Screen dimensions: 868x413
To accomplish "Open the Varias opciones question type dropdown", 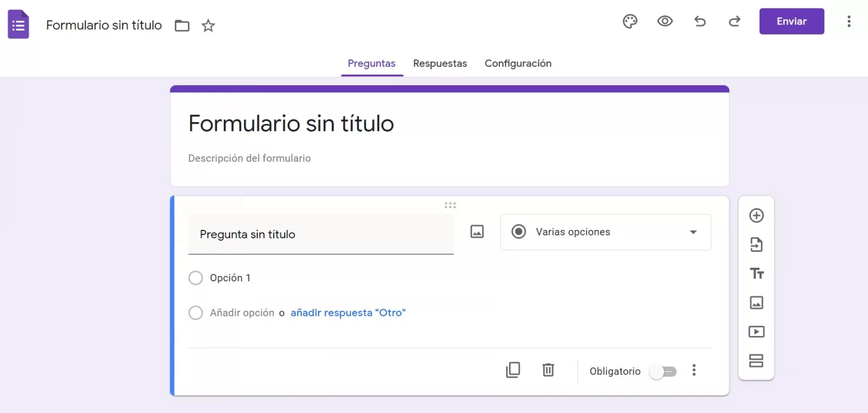I will (605, 232).
